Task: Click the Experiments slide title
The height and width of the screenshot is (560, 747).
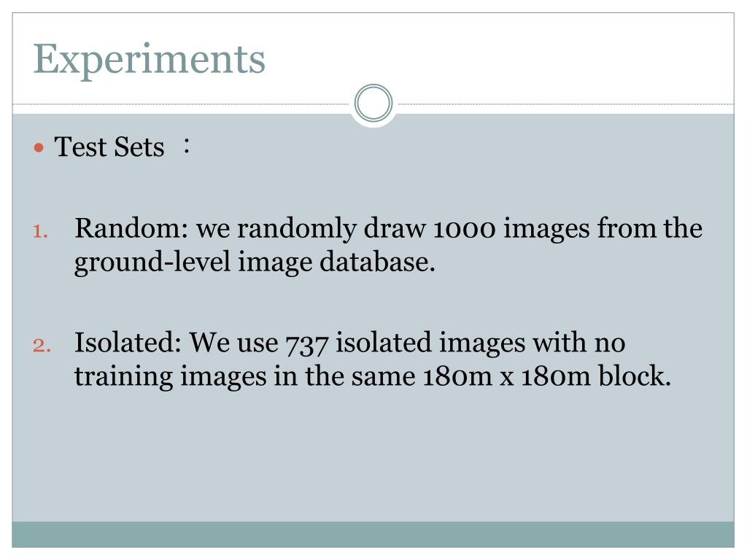Action: point(149,60)
